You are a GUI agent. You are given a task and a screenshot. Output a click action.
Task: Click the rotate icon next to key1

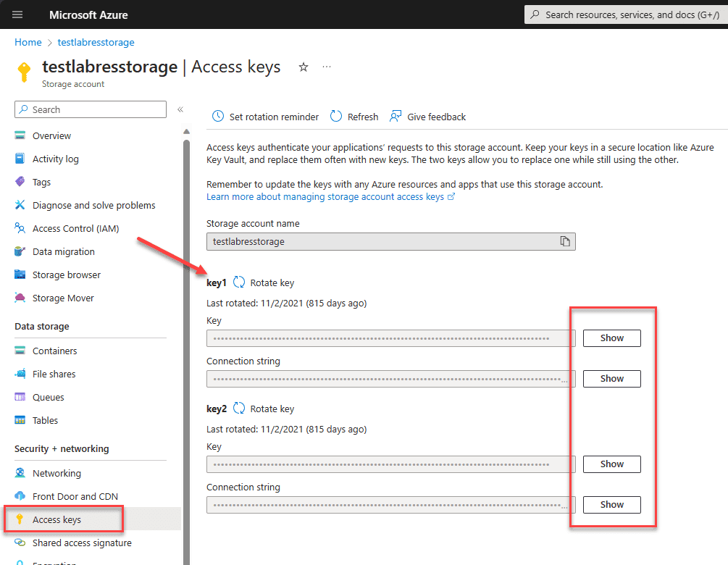[238, 282]
